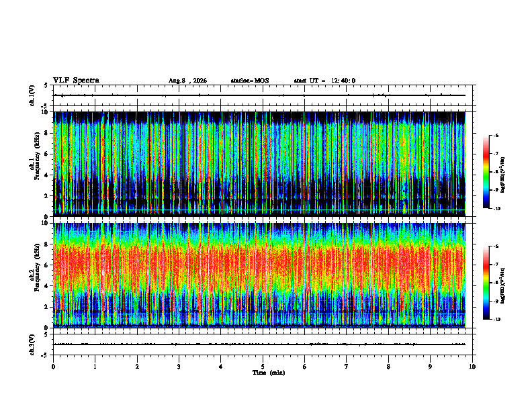Screen dimensions: 532x411
Task: Click the "6" kHz tick on ch.2 frequency axis
Action: pos(47,265)
